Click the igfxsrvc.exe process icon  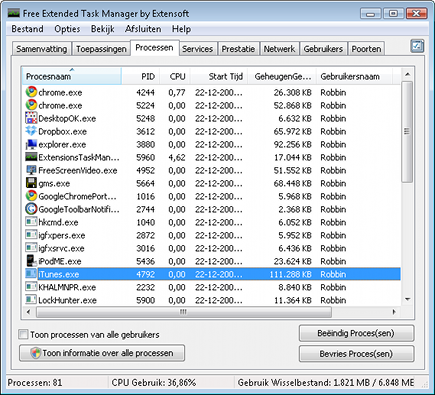31,248
